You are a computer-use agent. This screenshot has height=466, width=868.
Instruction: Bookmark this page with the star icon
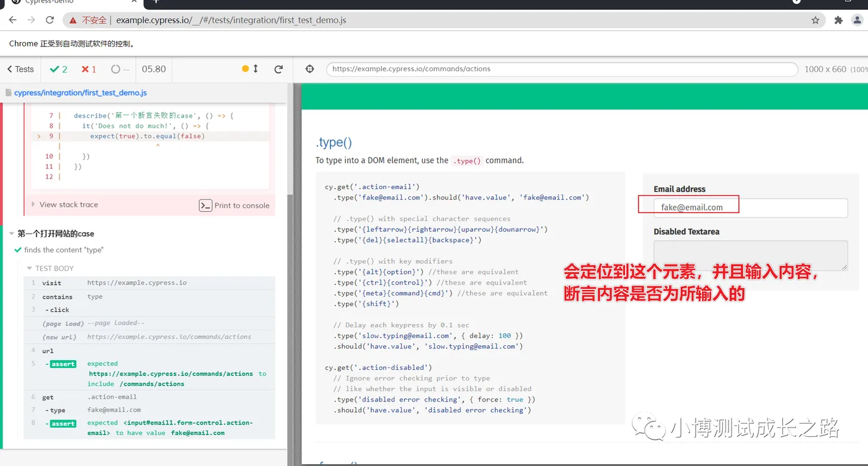point(815,20)
